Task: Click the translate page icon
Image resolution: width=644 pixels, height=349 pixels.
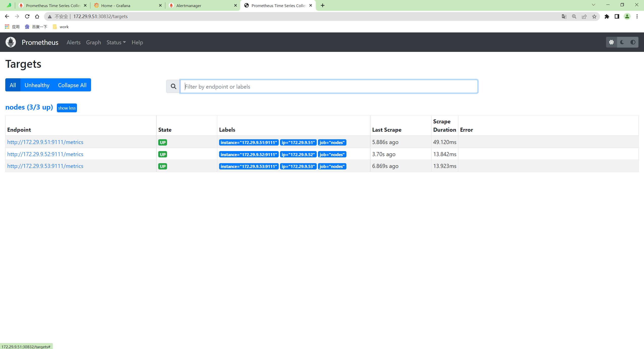Action: point(564,16)
